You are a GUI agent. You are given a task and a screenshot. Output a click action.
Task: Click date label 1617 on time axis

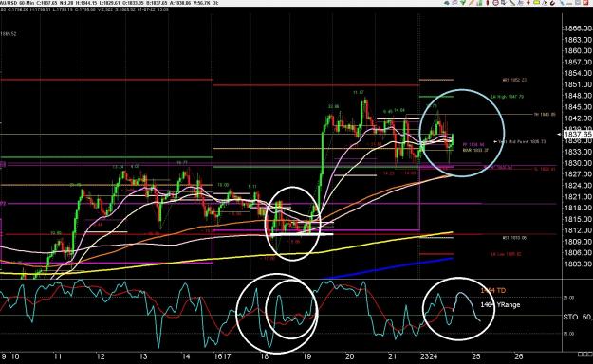223,356
